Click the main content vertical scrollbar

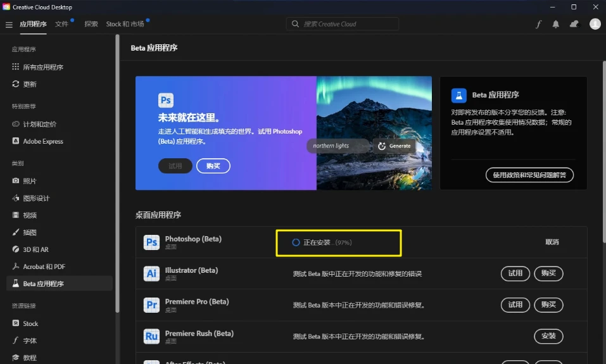(604, 151)
